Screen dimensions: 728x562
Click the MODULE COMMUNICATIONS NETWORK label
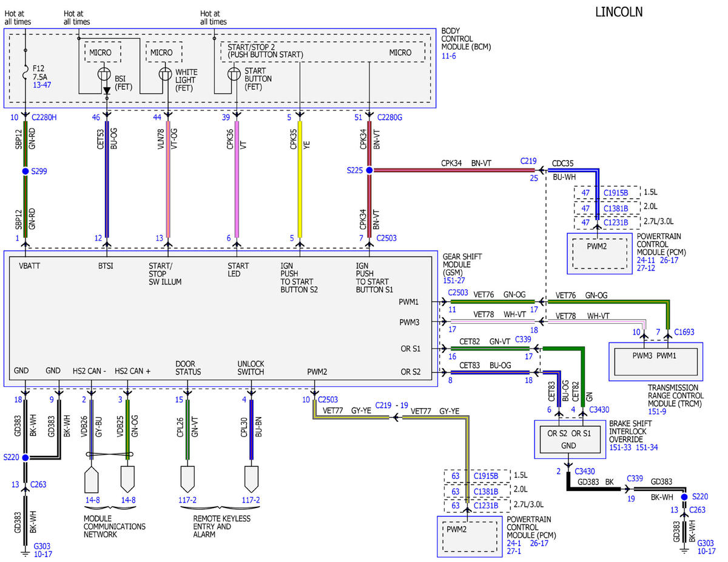115,526
